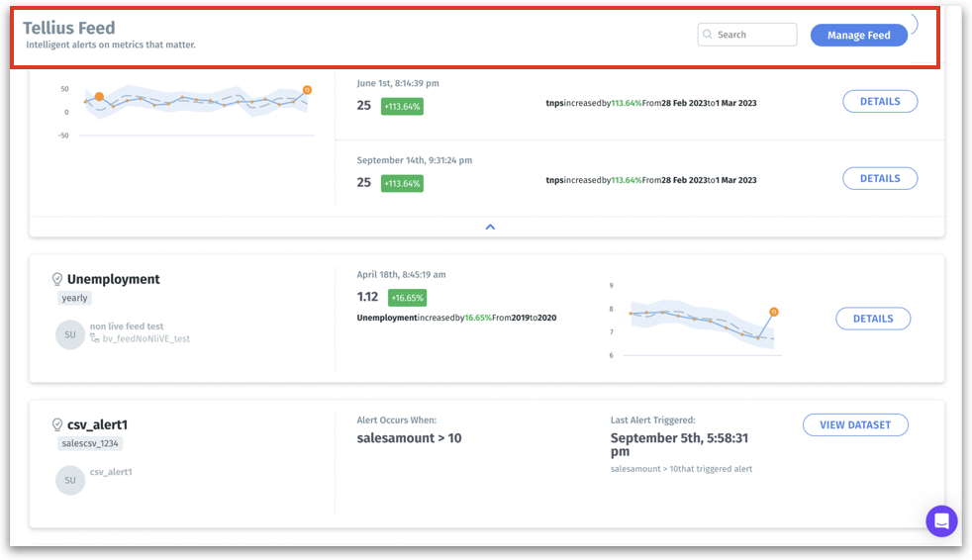972x560 pixels.
Task: Click View Dataset for csv_alert1
Action: click(x=854, y=424)
